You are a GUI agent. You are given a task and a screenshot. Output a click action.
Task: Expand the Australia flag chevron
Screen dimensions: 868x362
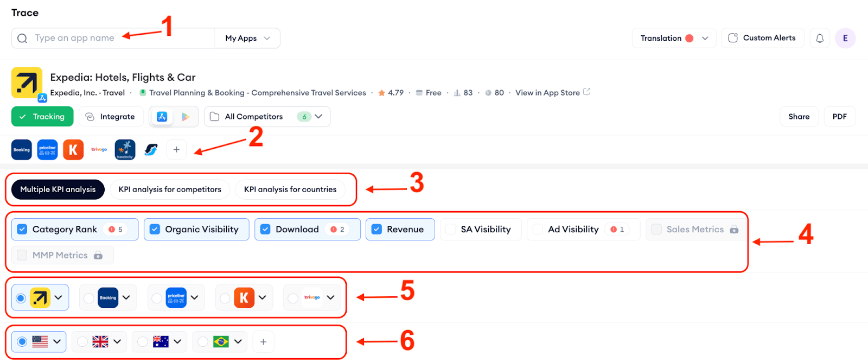(177, 342)
